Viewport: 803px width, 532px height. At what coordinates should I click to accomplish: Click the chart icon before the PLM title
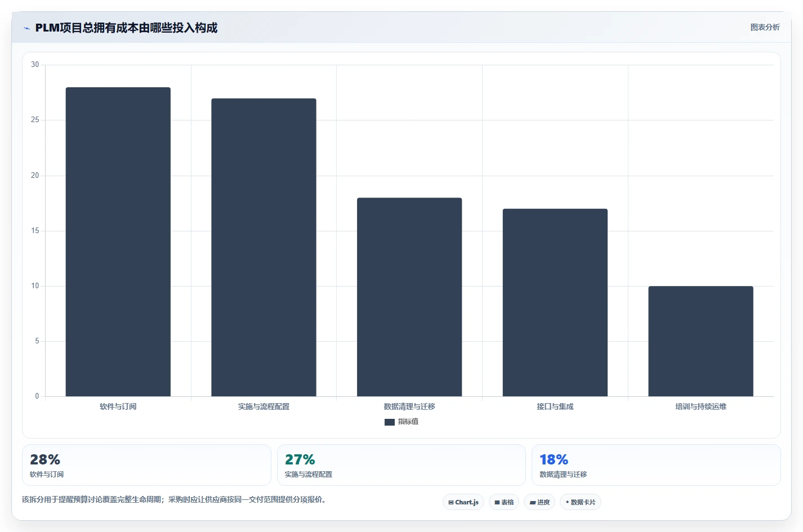pos(26,28)
